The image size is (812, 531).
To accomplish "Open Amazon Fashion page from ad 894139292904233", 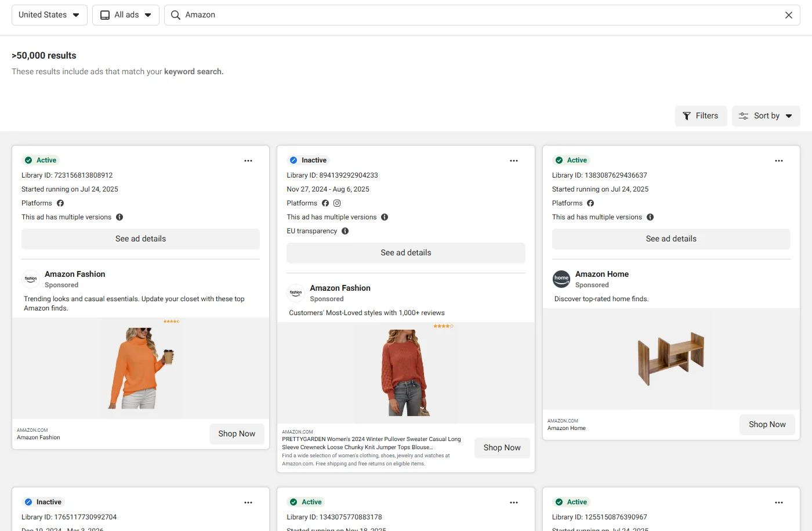I will [x=340, y=288].
